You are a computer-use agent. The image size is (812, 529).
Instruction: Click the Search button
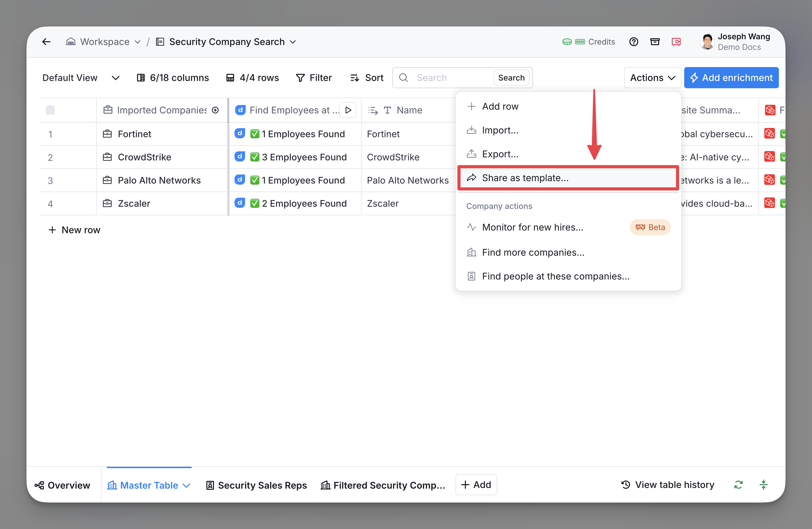pyautogui.click(x=511, y=78)
